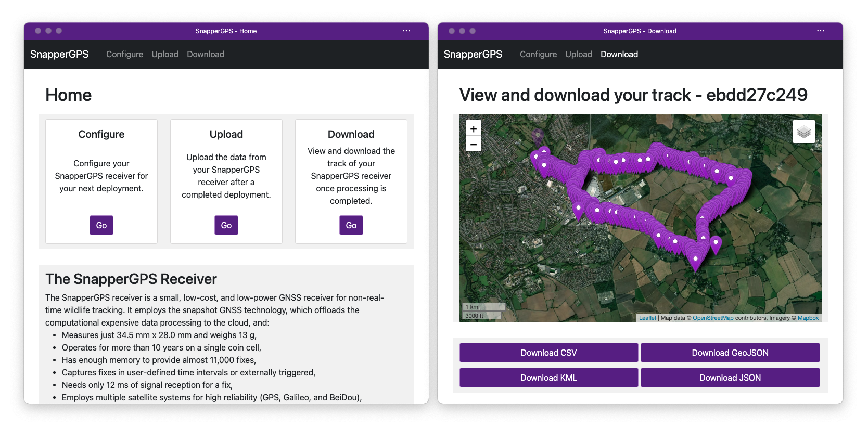The image size is (868, 428).
Task: Click the SnapperGPS logo in the Home window
Action: 59,54
